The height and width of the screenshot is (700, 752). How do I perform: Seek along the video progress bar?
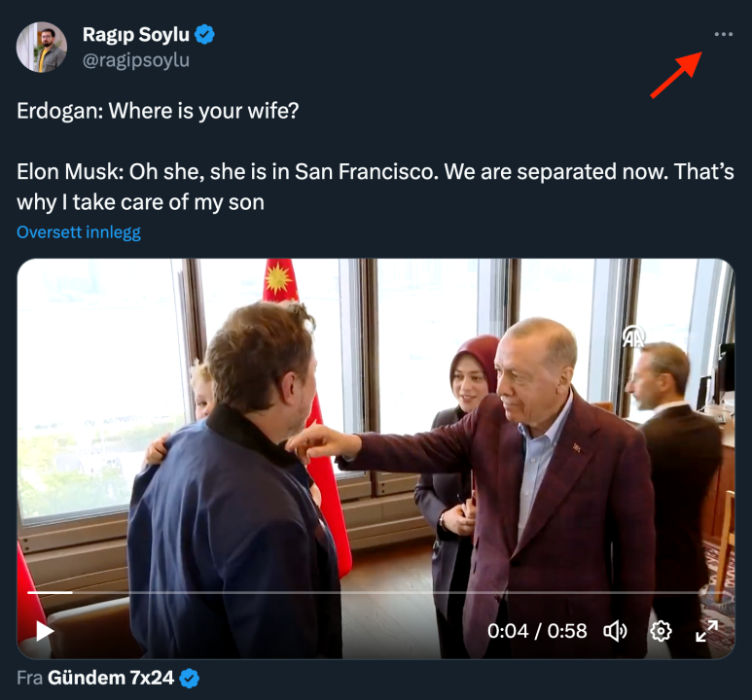(x=389, y=592)
